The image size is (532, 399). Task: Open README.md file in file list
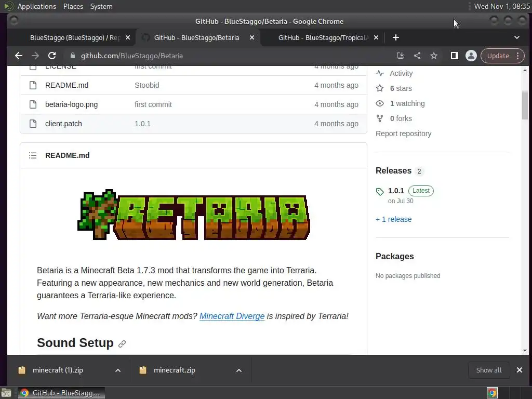pyautogui.click(x=67, y=85)
